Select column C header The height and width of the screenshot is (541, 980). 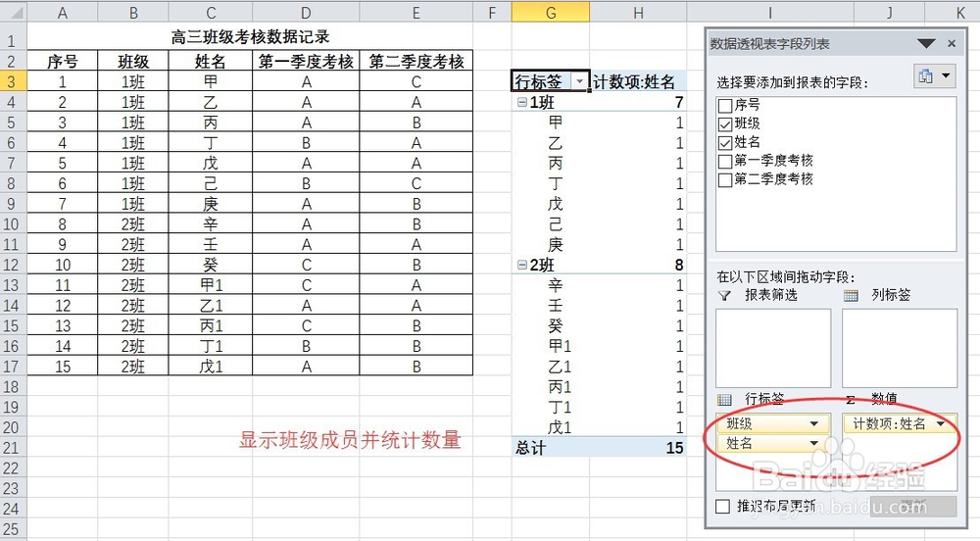(211, 12)
